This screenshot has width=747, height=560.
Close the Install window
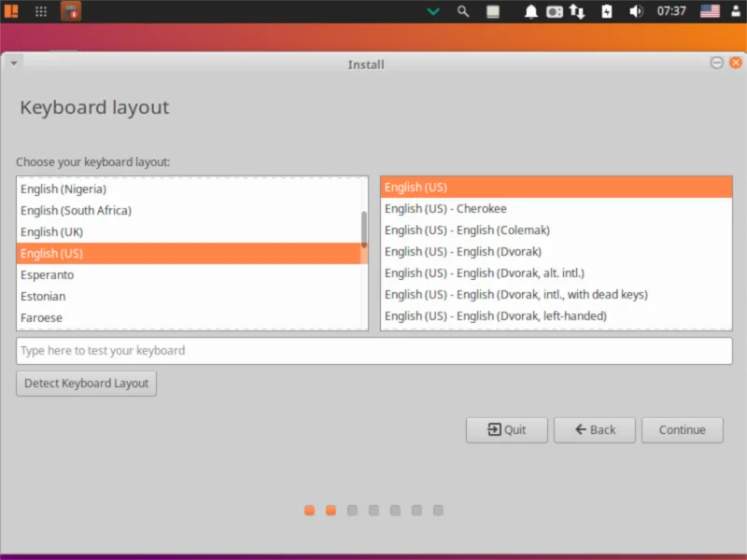click(736, 63)
